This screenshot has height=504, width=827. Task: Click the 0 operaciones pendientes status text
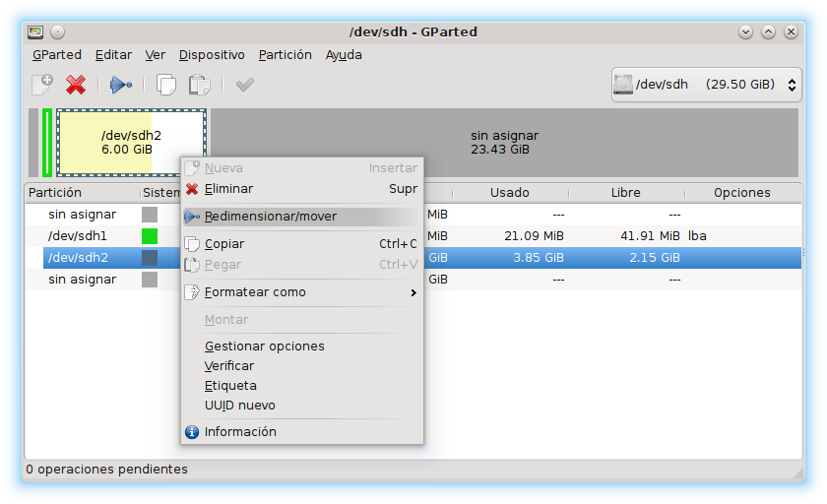[x=106, y=470]
